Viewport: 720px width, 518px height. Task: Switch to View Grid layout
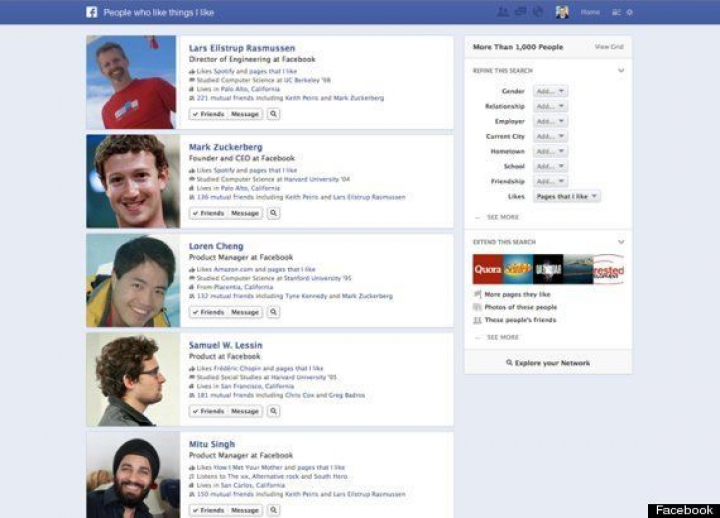pos(608,47)
